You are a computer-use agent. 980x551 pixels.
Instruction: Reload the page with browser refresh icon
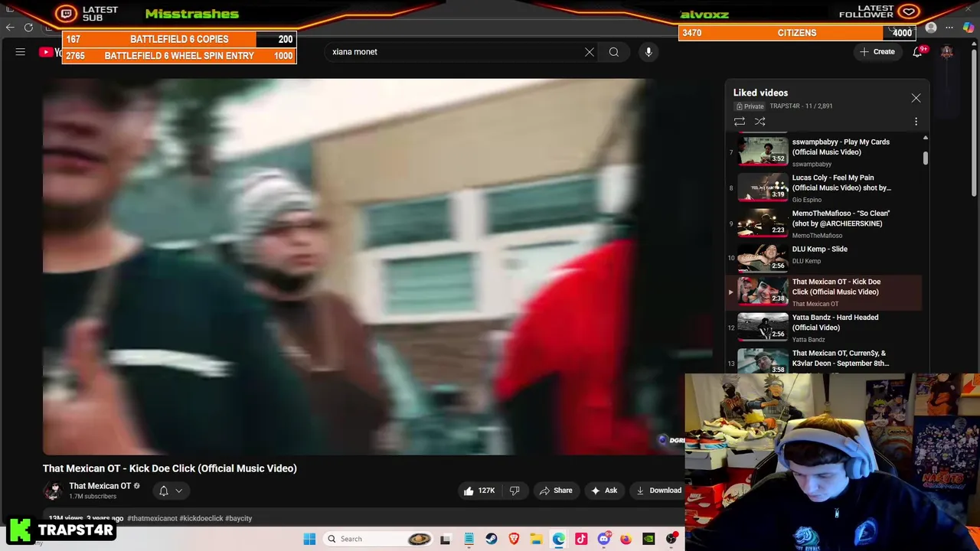[x=28, y=28]
